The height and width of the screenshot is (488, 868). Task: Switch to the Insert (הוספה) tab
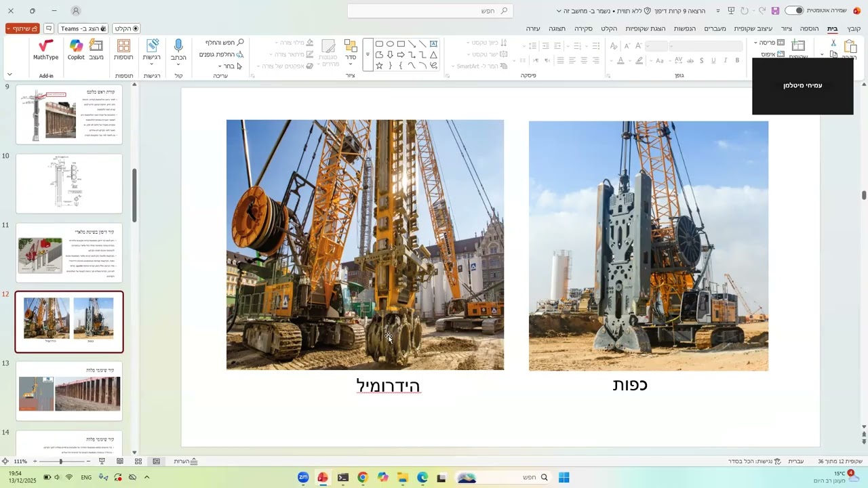[809, 28]
